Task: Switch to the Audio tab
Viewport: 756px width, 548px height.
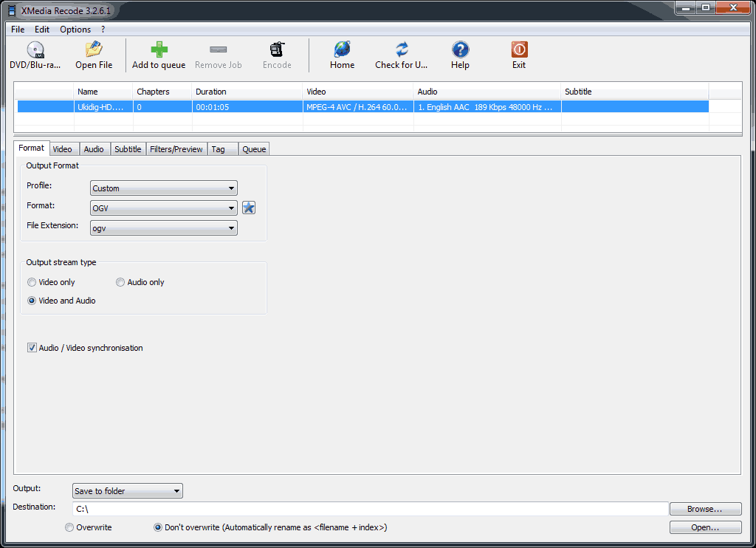Action: [94, 149]
